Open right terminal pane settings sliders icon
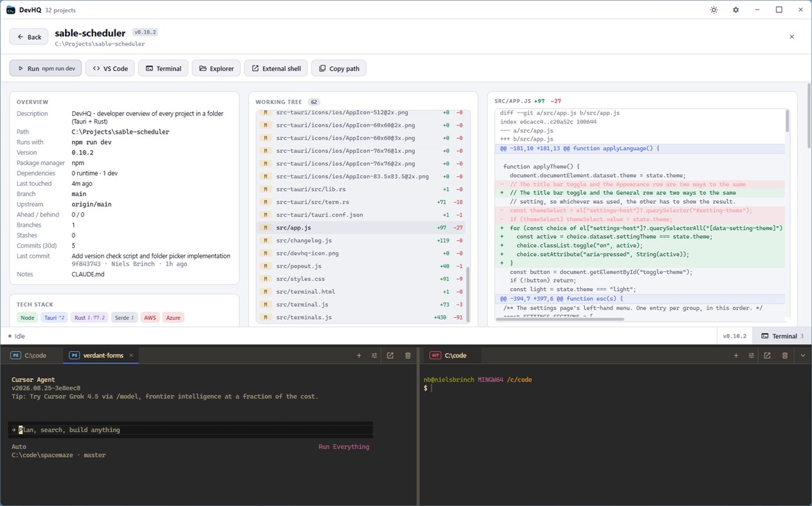This screenshot has width=812, height=506. (752, 356)
